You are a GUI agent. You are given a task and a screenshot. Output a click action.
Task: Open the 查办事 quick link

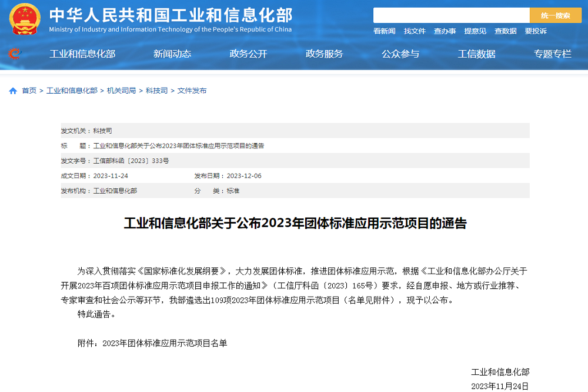445,31
